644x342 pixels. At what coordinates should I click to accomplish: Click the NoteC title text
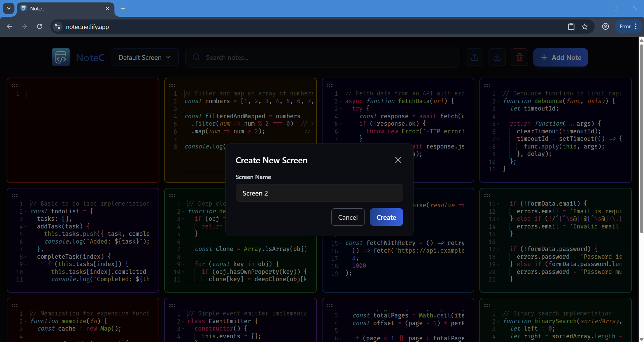90,57
